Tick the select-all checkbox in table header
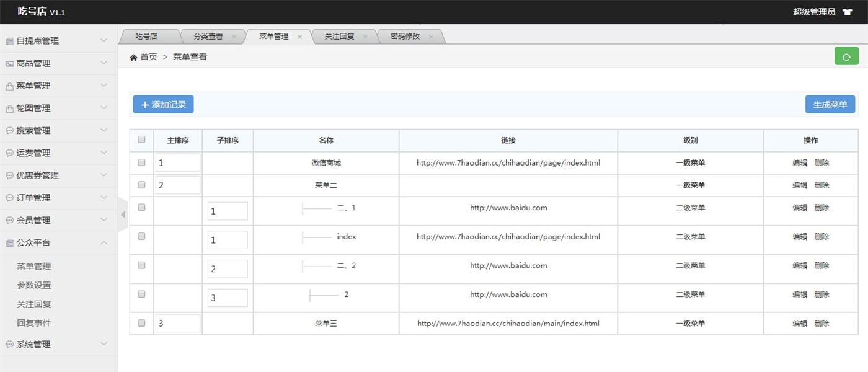The height and width of the screenshot is (372, 868). pyautogui.click(x=141, y=139)
